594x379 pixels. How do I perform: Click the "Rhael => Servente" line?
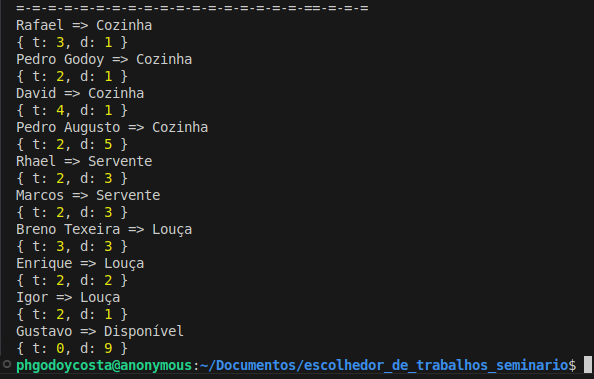coord(84,161)
